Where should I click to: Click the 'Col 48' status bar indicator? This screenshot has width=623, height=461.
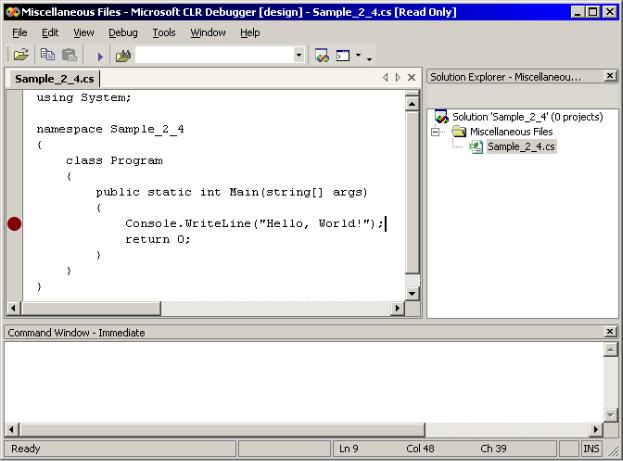coord(420,449)
